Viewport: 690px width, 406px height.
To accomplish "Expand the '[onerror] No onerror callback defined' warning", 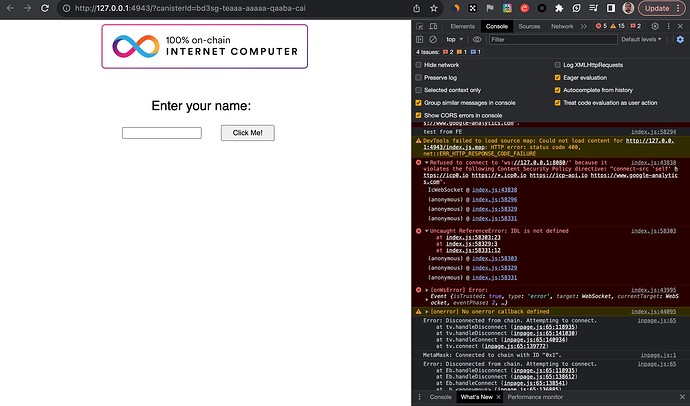I will (426, 312).
